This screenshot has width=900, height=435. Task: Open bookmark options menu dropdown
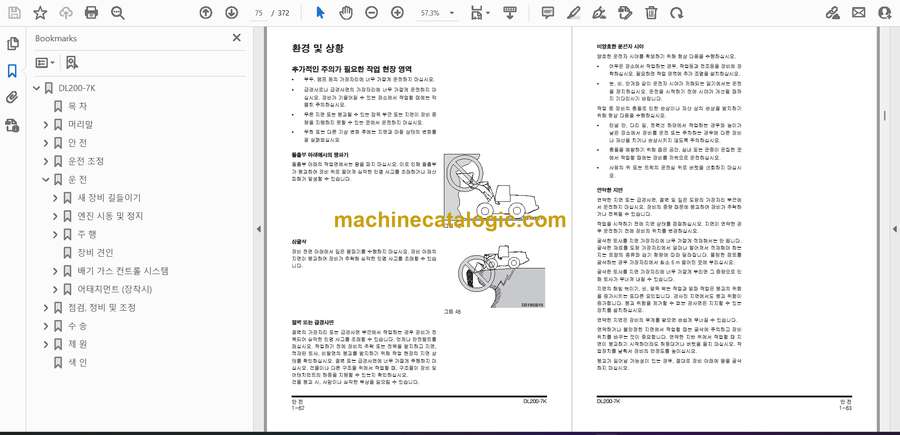click(x=45, y=63)
